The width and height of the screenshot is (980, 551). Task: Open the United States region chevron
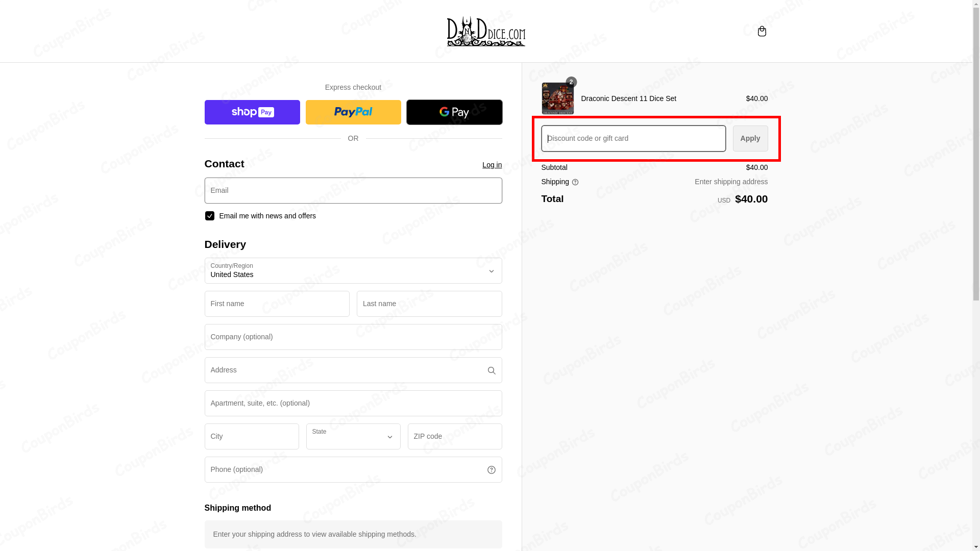[x=492, y=271]
